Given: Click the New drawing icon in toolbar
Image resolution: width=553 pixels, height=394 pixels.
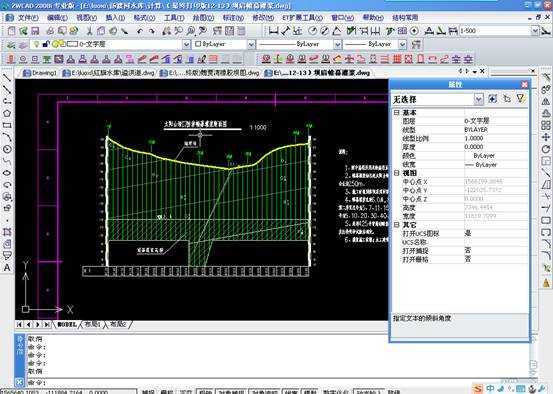Looking at the screenshot, I should (x=11, y=31).
